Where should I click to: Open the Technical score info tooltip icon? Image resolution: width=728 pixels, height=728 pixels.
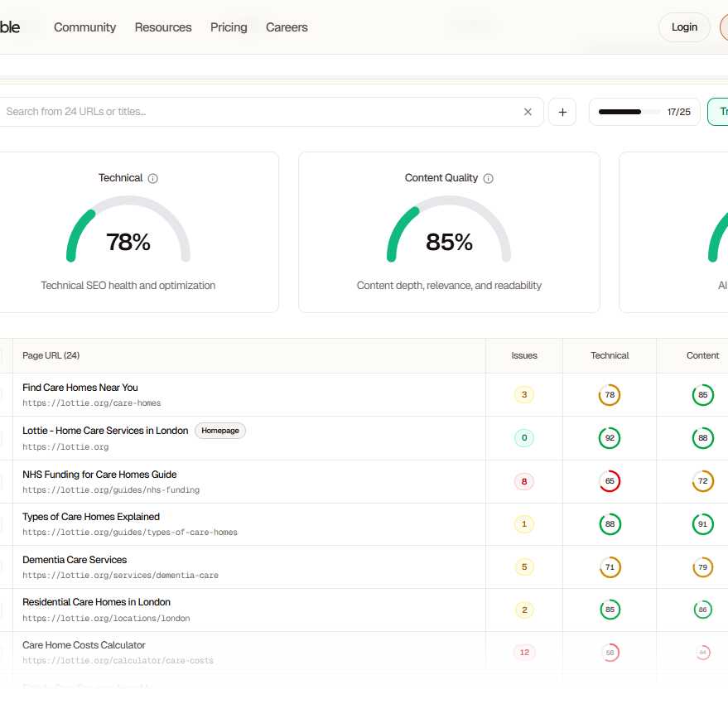coord(153,178)
